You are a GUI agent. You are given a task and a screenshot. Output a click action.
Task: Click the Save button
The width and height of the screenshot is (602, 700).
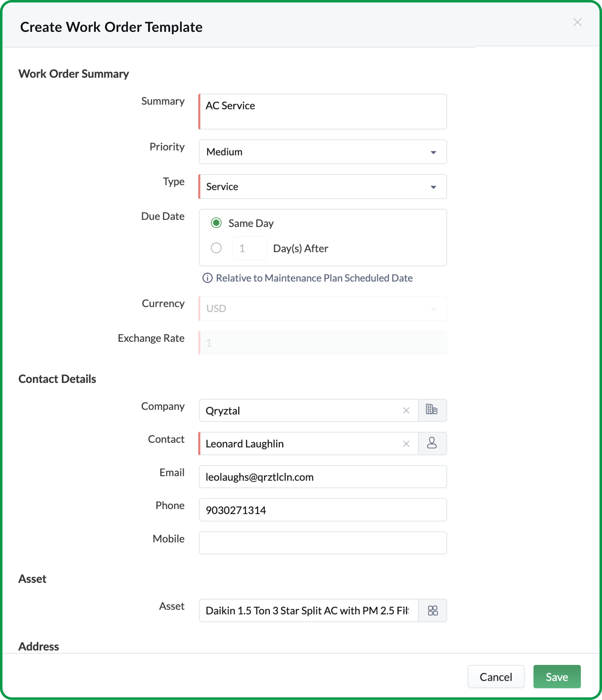pyautogui.click(x=556, y=677)
